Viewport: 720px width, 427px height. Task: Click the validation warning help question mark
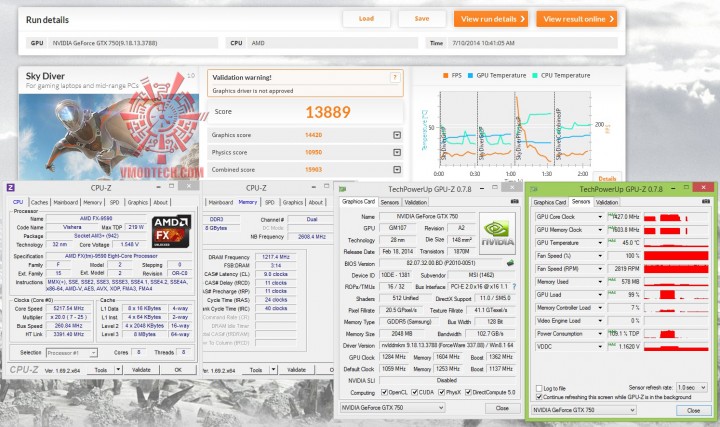tap(394, 77)
